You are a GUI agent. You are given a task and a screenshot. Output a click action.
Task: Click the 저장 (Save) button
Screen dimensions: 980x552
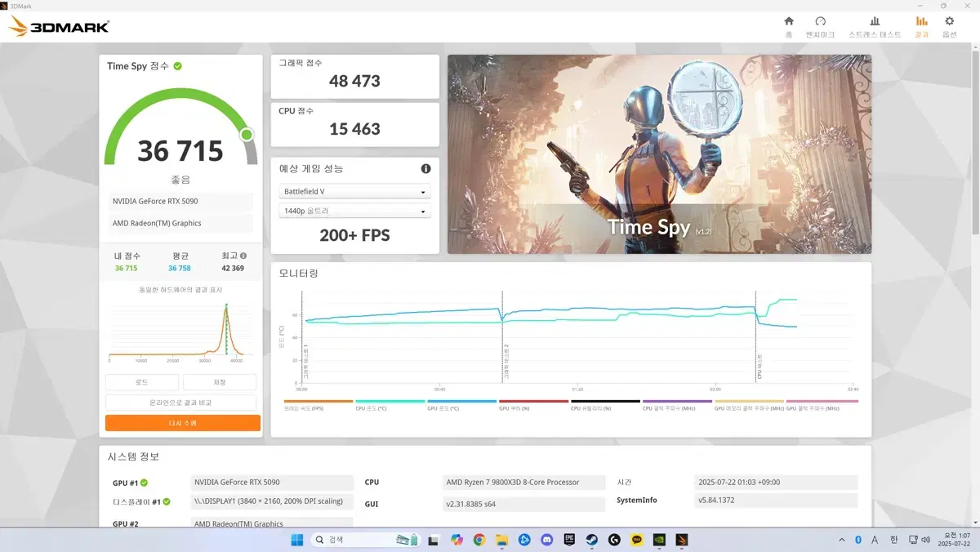coord(220,382)
